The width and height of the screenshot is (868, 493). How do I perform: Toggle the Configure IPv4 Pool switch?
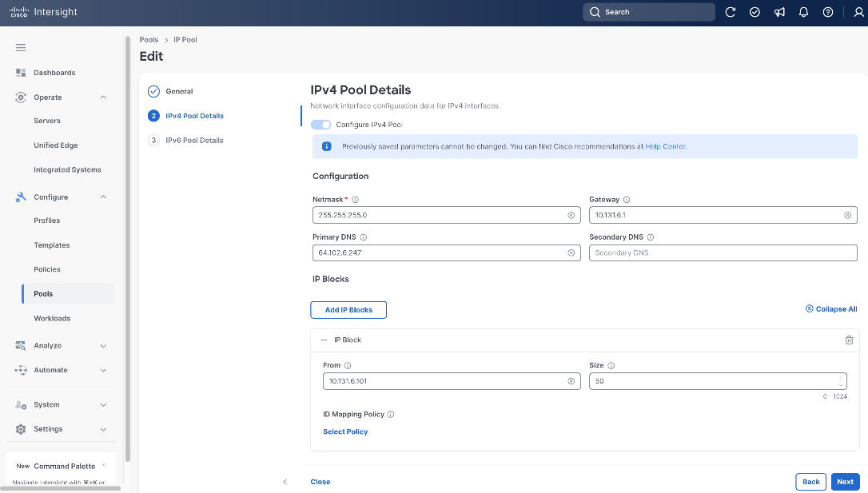pos(321,125)
